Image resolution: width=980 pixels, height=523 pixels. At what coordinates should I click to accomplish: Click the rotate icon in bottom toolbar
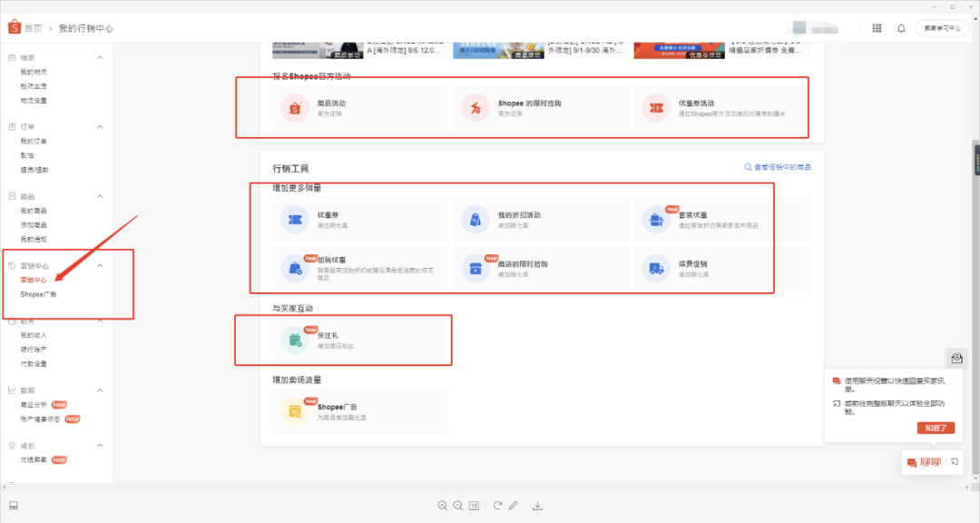497,506
